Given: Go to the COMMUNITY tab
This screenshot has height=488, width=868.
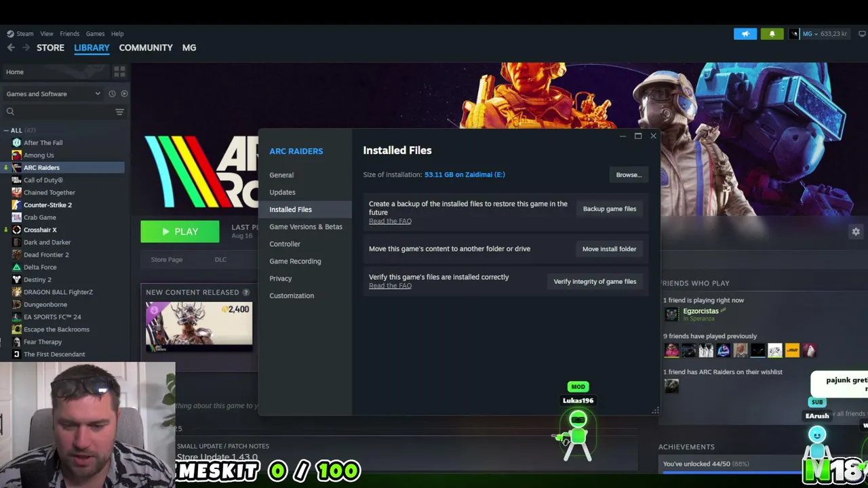Looking at the screenshot, I should [x=146, y=48].
